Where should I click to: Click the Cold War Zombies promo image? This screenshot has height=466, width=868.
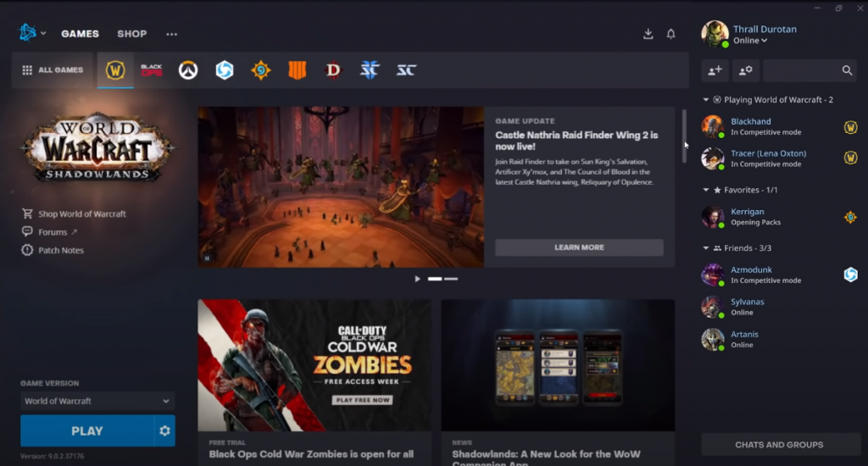[314, 365]
